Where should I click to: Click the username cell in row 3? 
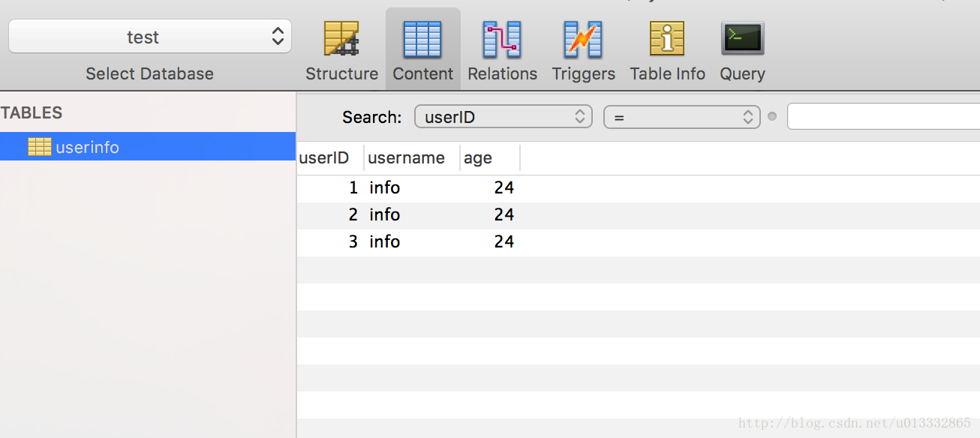click(385, 241)
